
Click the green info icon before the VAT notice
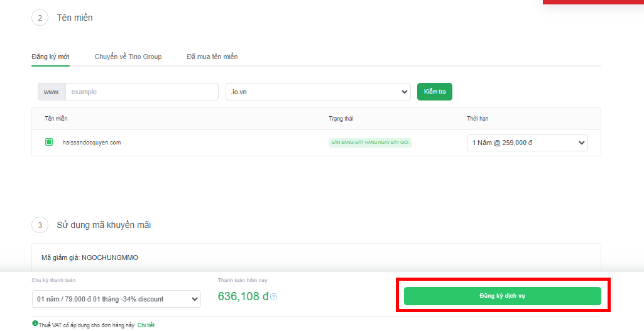35,323
